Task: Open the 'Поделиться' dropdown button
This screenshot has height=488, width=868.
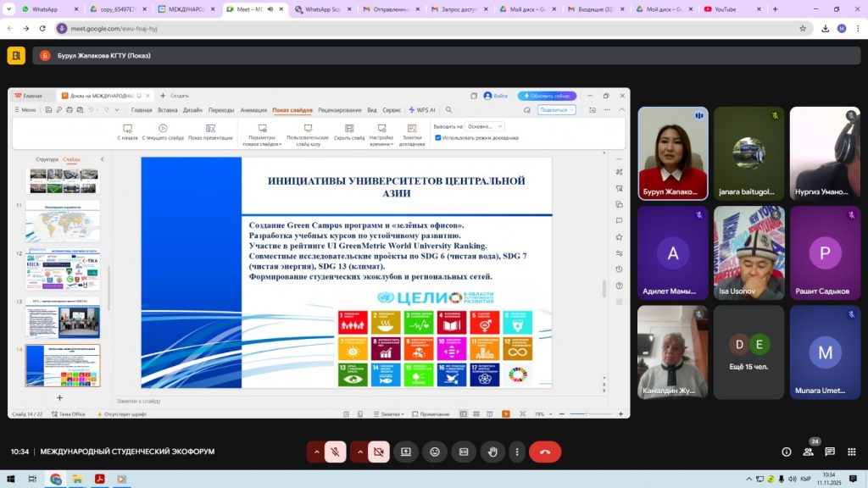Action: point(556,110)
